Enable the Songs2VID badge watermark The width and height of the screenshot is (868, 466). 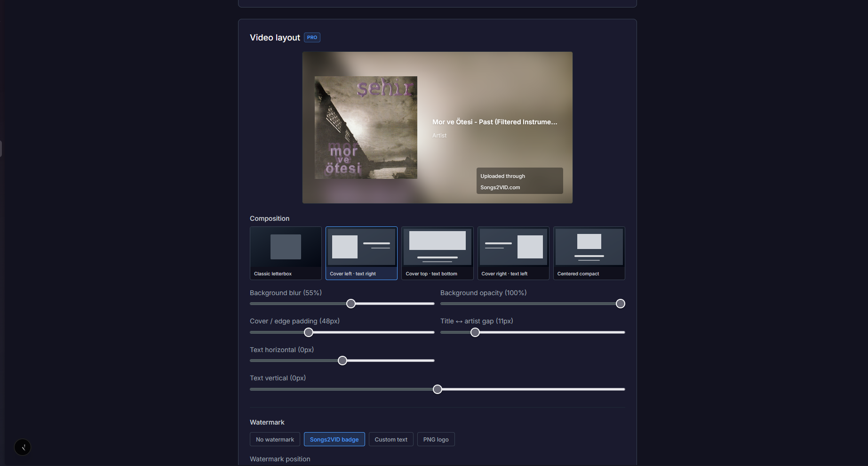tap(334, 440)
